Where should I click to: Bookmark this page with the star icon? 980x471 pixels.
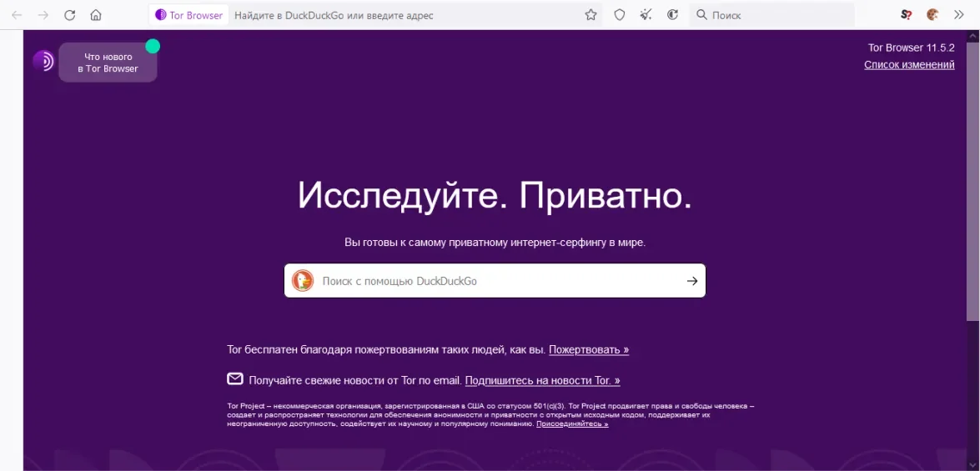pos(591,15)
